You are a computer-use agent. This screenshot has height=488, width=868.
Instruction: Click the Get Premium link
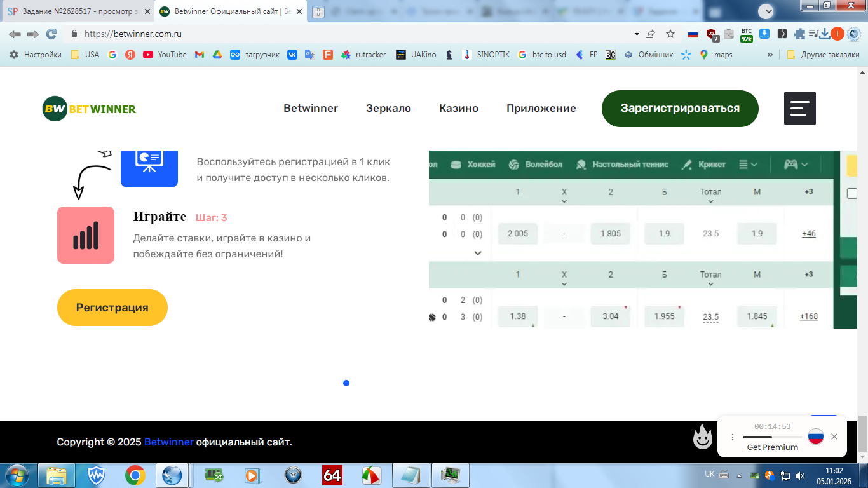tap(772, 447)
